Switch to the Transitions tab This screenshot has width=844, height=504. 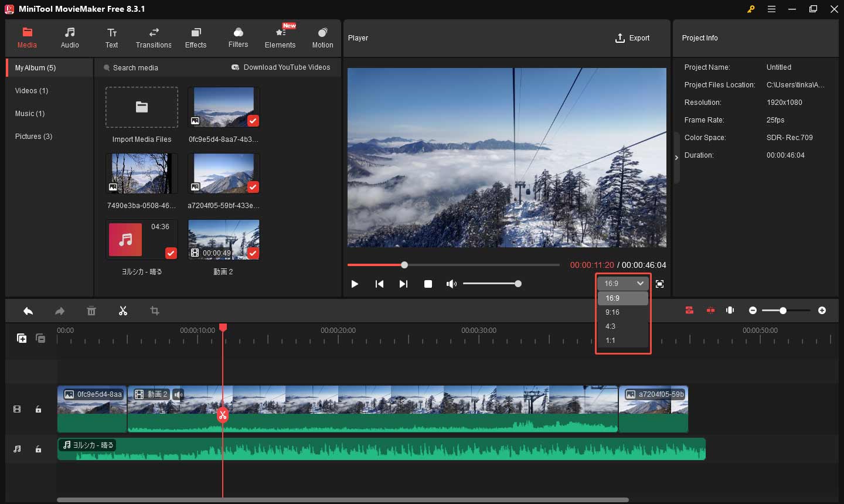(x=154, y=38)
